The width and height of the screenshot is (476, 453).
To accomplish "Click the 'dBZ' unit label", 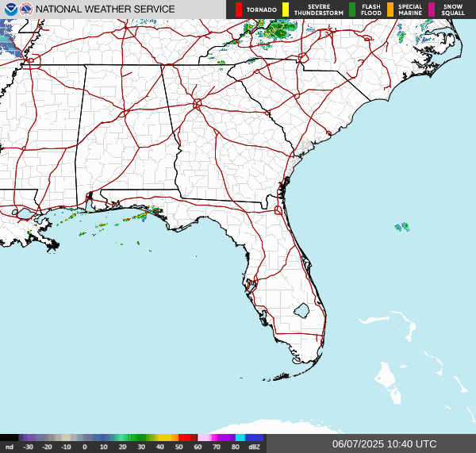I will click(x=254, y=447).
